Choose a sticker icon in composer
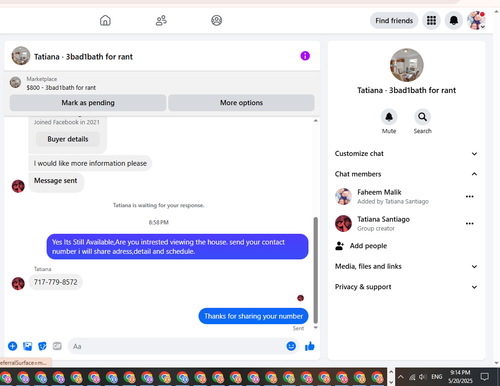500x386 pixels. 42,346
